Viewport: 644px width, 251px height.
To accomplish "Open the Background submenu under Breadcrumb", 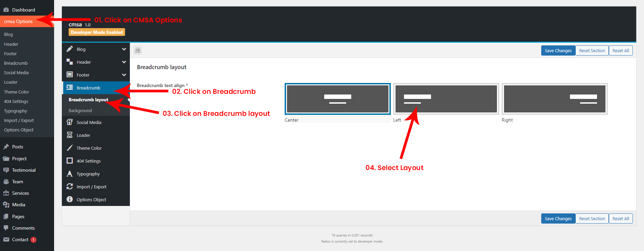I will click(x=80, y=111).
